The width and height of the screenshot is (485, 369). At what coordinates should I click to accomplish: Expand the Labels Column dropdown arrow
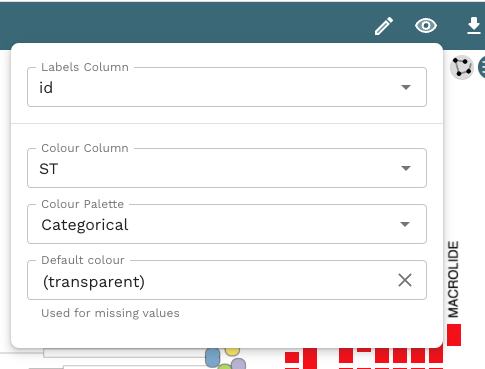pyautogui.click(x=406, y=87)
